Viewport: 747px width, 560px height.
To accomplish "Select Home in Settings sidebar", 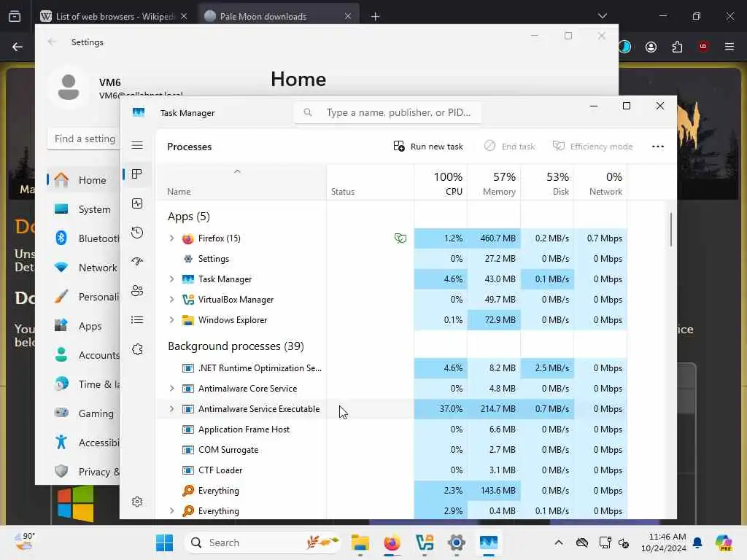I will pos(83,180).
